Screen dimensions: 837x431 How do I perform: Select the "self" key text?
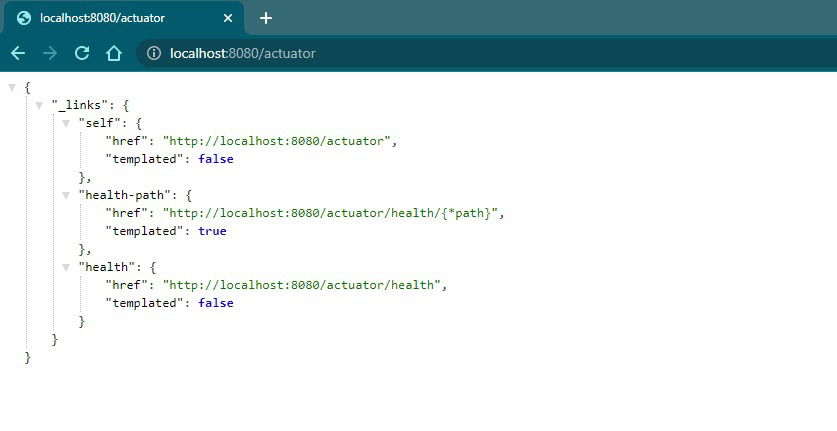click(x=100, y=123)
